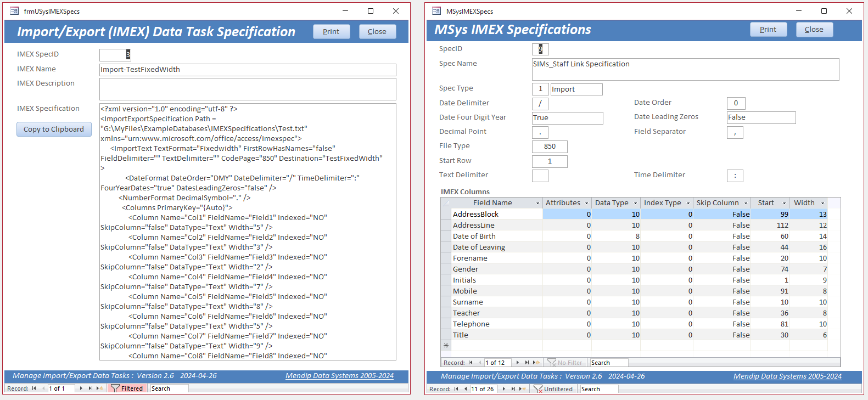Image resolution: width=868 pixels, height=400 pixels.
Task: Go to next row in IMEX Columns subform
Action: tap(518, 363)
